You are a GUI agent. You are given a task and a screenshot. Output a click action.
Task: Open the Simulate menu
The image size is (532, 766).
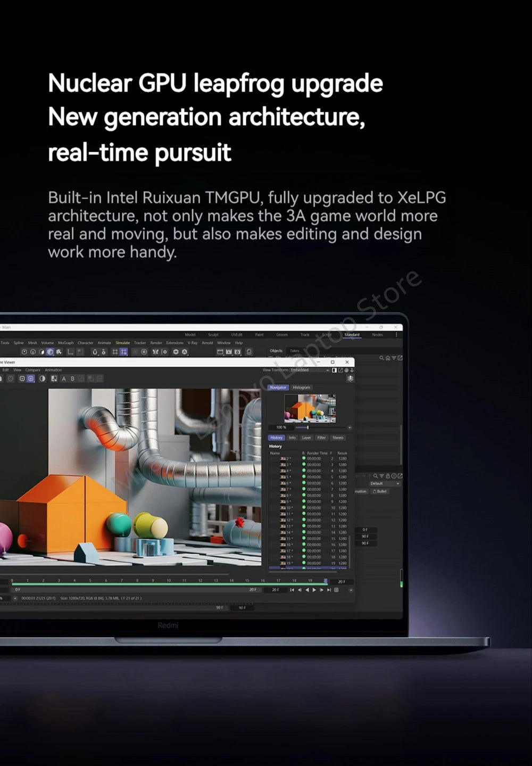(x=123, y=343)
